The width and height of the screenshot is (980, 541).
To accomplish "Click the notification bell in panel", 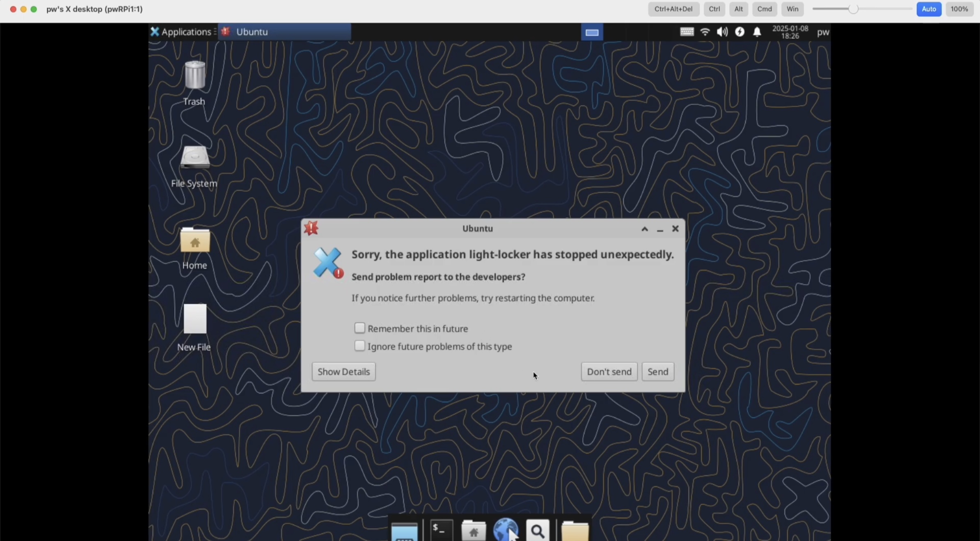I will [x=757, y=32].
